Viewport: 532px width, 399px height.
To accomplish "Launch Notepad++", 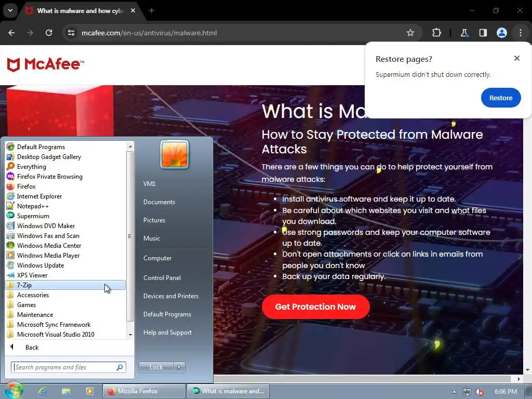I will (x=65, y=206).
